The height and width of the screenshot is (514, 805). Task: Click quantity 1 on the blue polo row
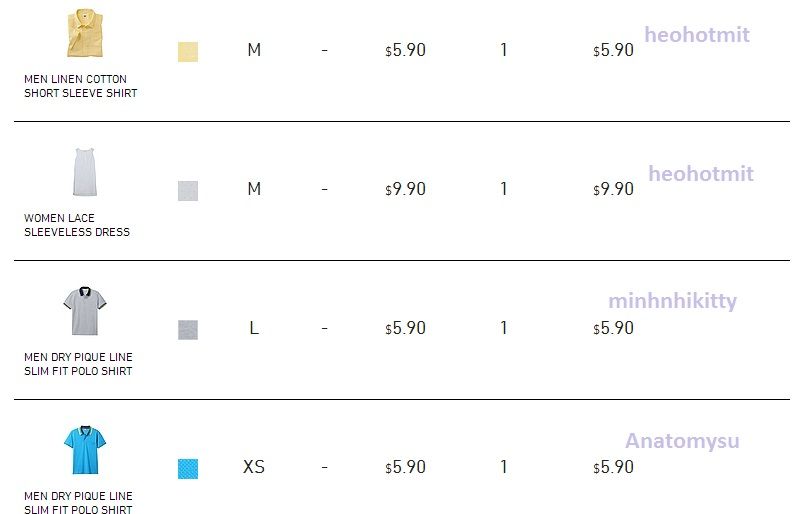point(503,467)
